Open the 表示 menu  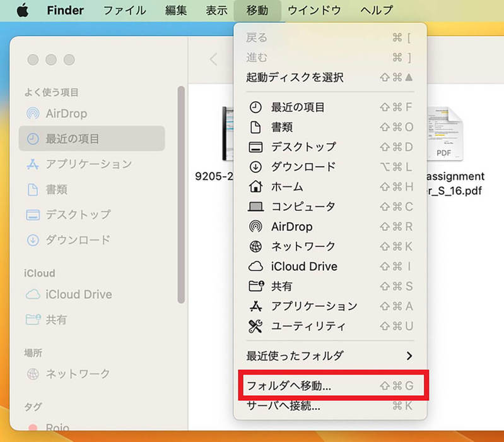[216, 10]
